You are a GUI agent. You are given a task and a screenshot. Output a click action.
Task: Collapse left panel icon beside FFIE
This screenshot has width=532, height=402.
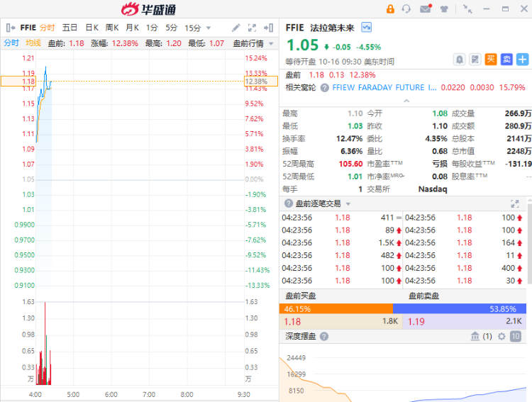click(x=11, y=28)
